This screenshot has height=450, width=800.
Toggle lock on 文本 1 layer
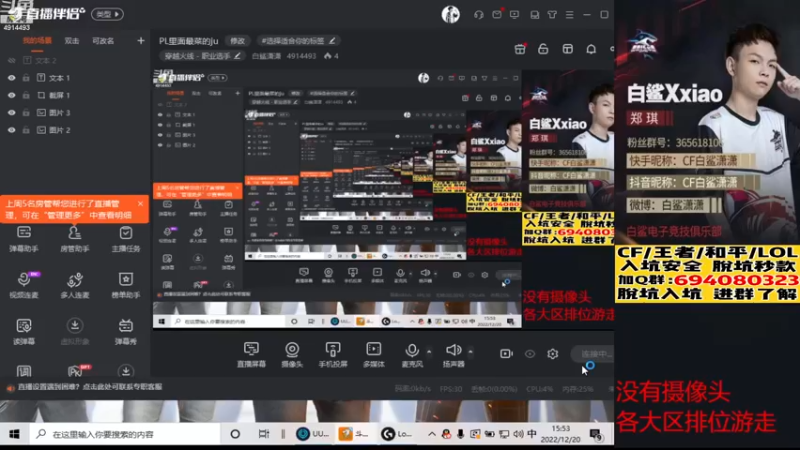pos(26,78)
